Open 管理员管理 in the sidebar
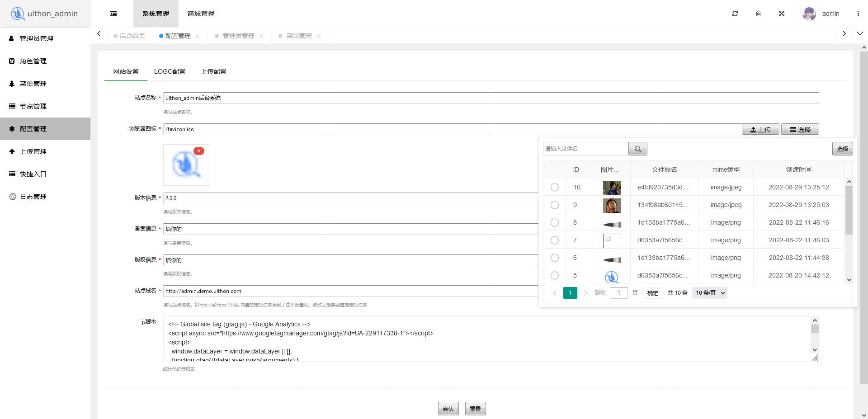 click(45, 38)
